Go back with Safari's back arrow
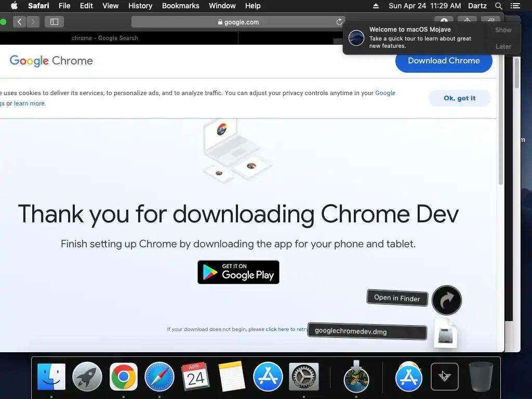This screenshot has width=532, height=399. pos(19,22)
